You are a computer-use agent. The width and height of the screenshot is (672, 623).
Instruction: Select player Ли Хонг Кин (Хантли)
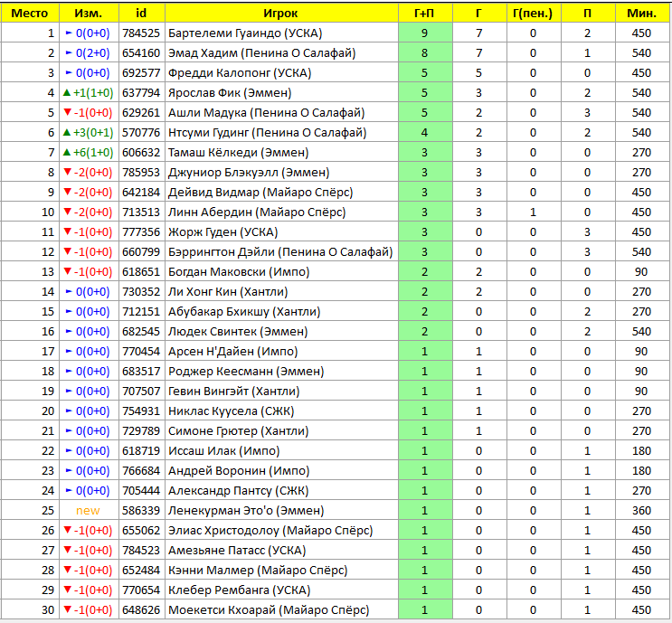228,292
